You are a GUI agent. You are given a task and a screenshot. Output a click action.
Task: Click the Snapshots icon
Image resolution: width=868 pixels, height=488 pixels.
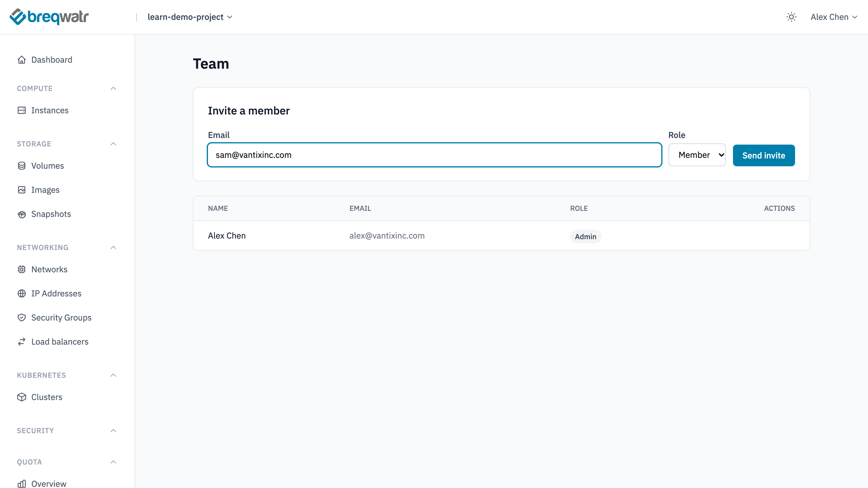click(22, 214)
